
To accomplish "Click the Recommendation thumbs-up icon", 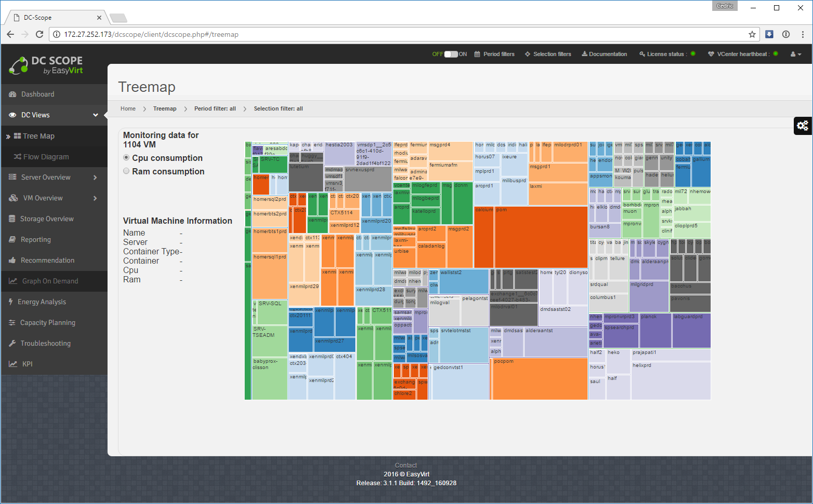I will click(x=12, y=261).
